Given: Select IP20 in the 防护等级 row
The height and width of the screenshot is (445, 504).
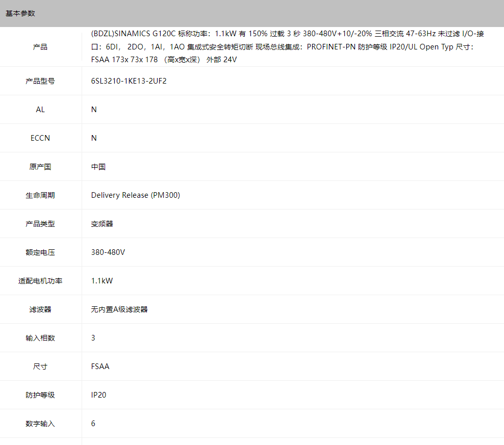Looking at the screenshot, I should click(x=98, y=395).
